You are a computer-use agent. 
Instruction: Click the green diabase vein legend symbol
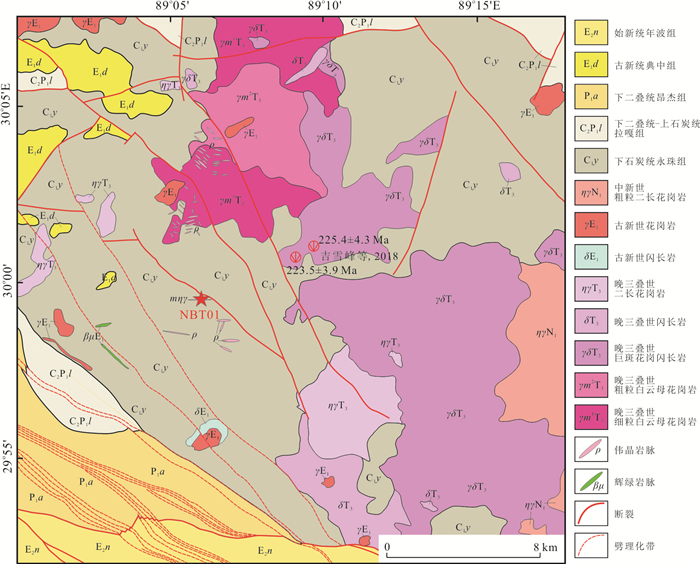(x=591, y=481)
